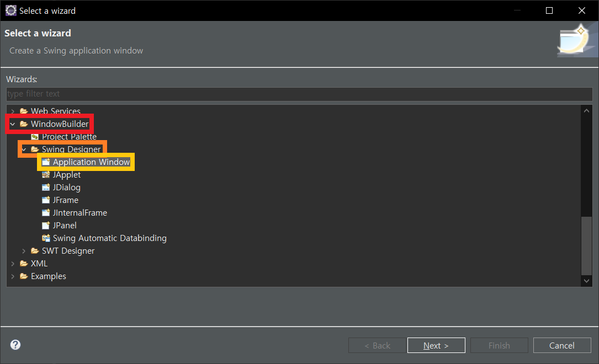Click the Eclipse icon in title bar
Viewport: 599px width, 364px height.
pyautogui.click(x=10, y=10)
